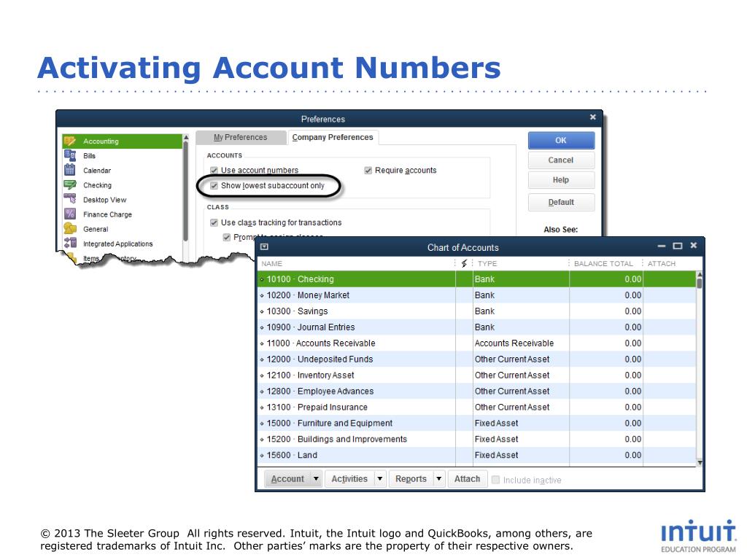Maximize the Chart of Accounts window
Image resolution: width=747 pixels, height=560 pixels.
point(678,246)
